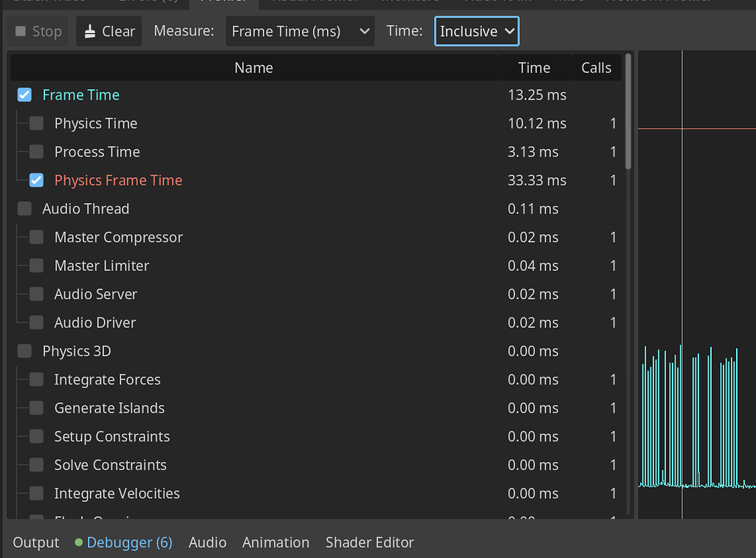Open the Animation bottom panel
Image resolution: width=756 pixels, height=558 pixels.
(x=275, y=542)
